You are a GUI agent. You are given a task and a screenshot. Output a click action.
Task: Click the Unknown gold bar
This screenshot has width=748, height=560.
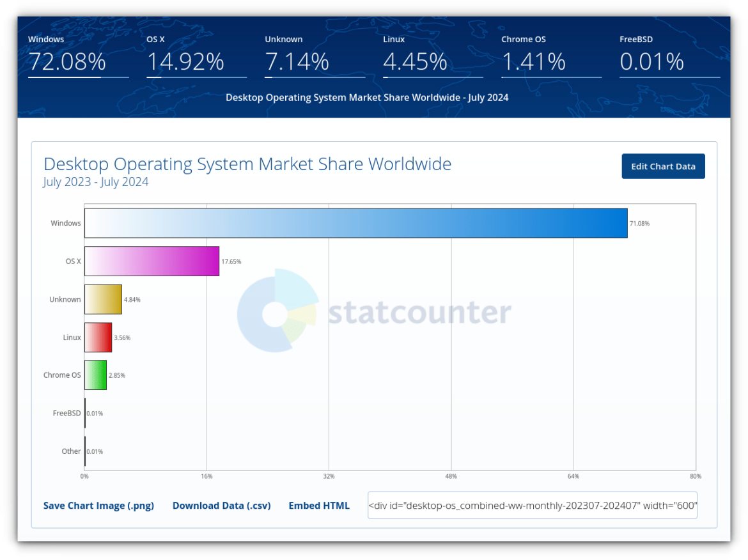coord(102,299)
